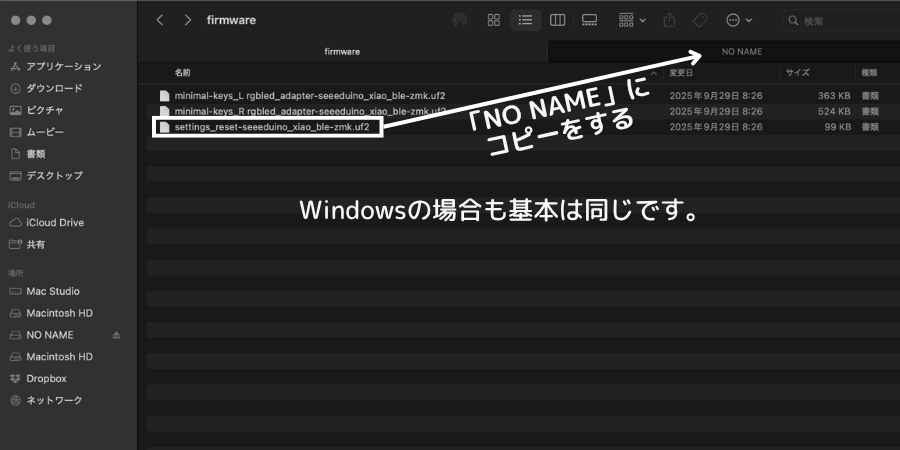Viewport: 900px width, 450px height.
Task: Switch to column view
Action: tap(558, 20)
